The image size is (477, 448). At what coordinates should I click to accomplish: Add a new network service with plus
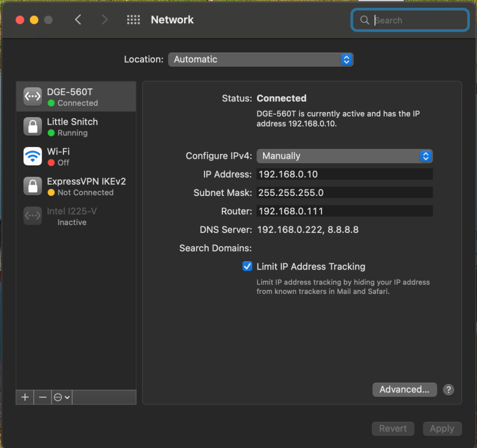(25, 397)
